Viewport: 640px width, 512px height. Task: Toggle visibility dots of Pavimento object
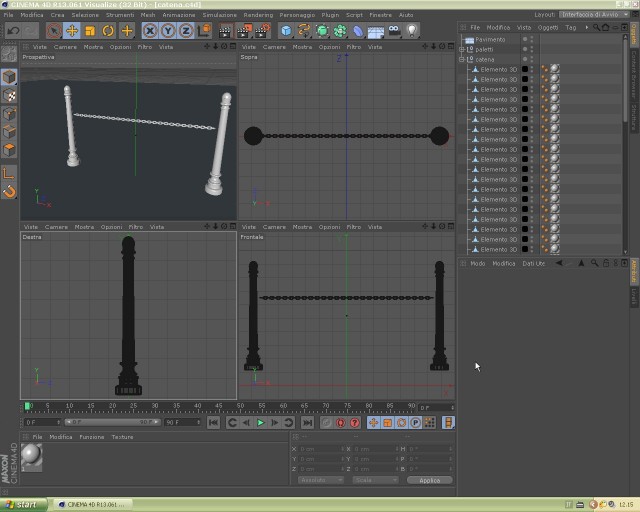[x=528, y=40]
